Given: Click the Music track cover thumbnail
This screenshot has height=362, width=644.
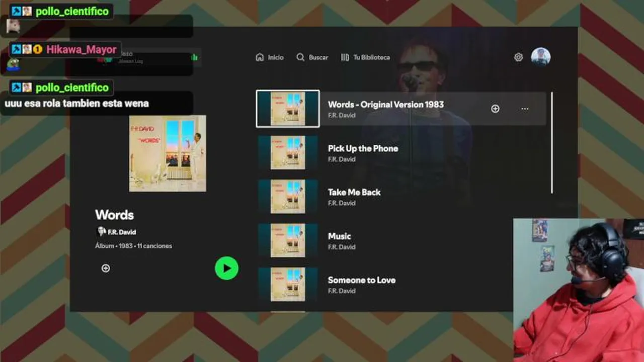Looking at the screenshot, I should (x=288, y=240).
